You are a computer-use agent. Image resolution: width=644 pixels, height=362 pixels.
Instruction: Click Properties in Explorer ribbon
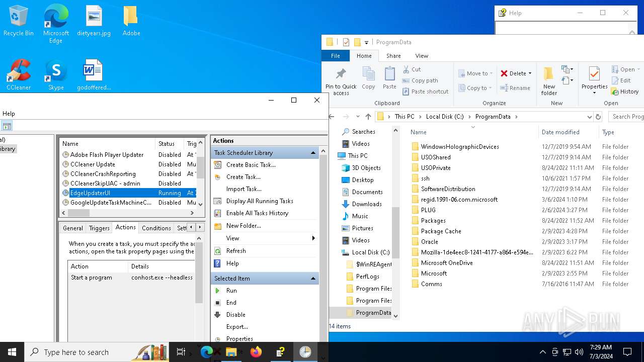pos(594,81)
